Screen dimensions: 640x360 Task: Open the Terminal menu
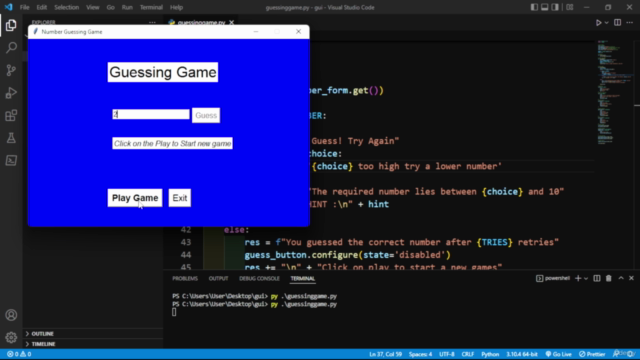151,7
